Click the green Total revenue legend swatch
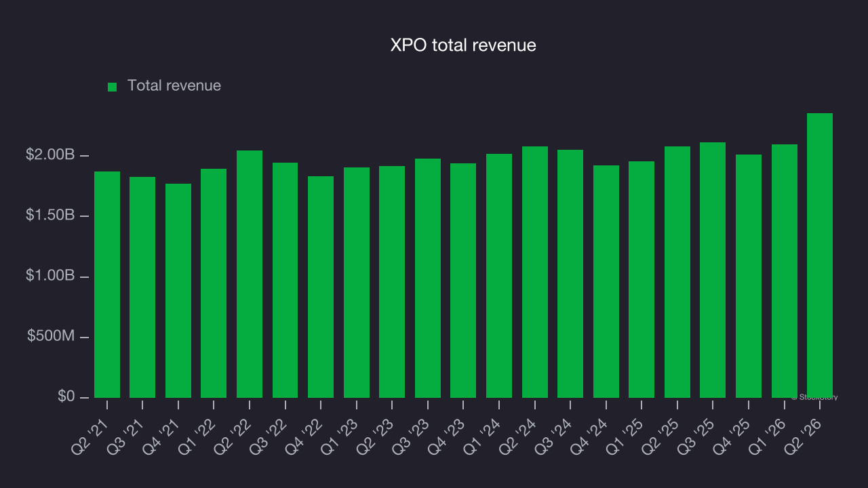868x488 pixels. [113, 87]
